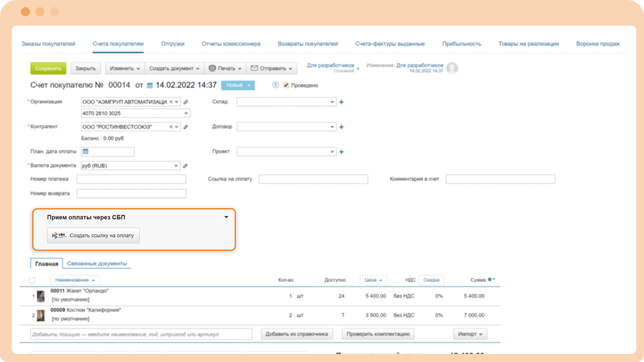This screenshot has width=644, height=362.
Task: Add a new Склад with plus icon
Action: tap(341, 102)
